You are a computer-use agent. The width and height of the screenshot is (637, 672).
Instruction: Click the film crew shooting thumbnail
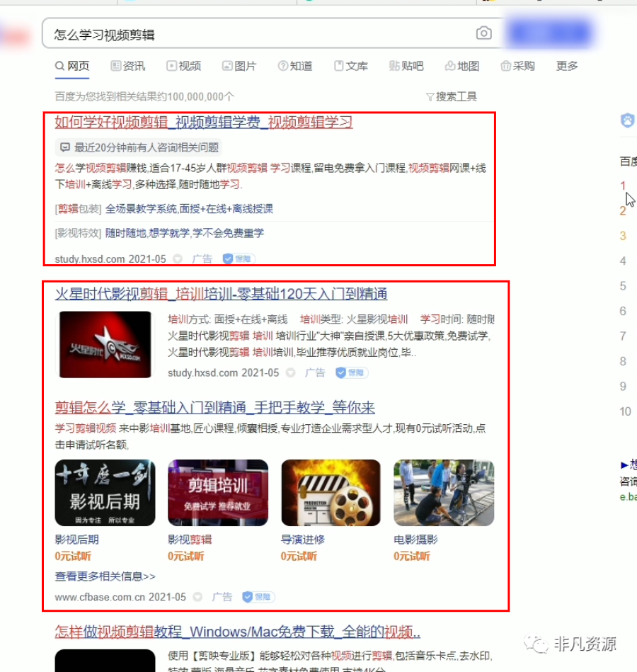pos(444,493)
